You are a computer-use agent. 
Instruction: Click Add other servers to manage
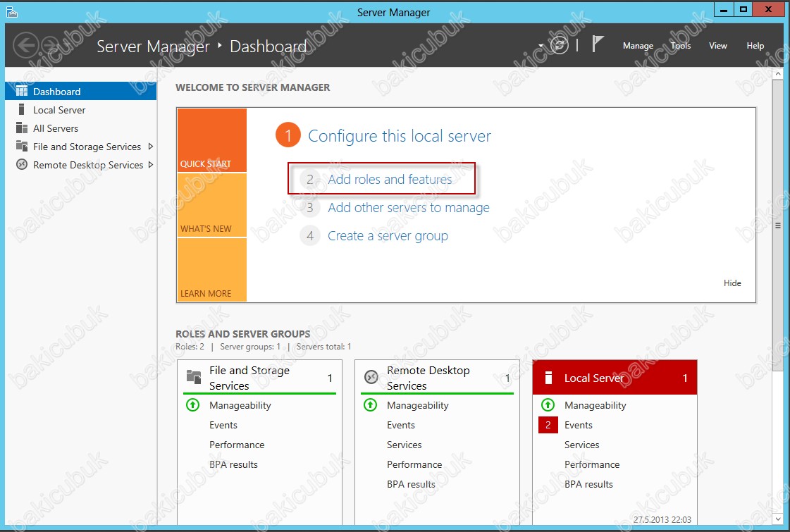pyautogui.click(x=409, y=208)
